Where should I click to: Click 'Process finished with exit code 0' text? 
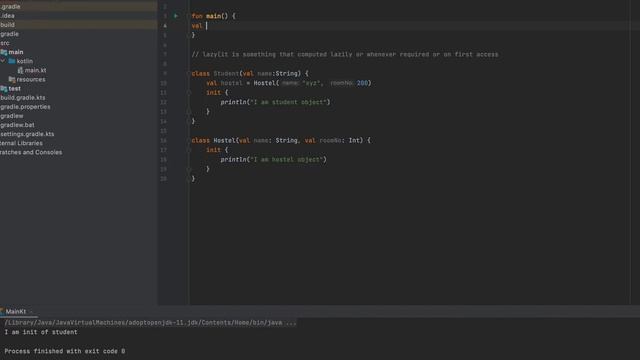click(x=65, y=351)
